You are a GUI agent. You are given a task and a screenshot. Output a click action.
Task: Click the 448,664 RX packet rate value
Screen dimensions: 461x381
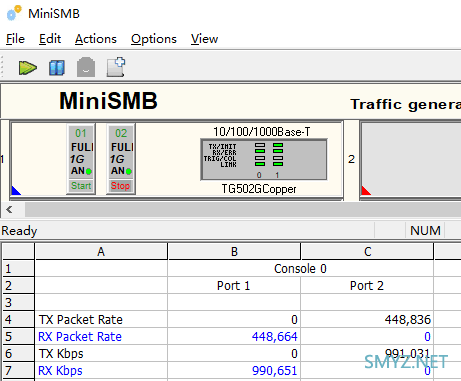click(275, 337)
